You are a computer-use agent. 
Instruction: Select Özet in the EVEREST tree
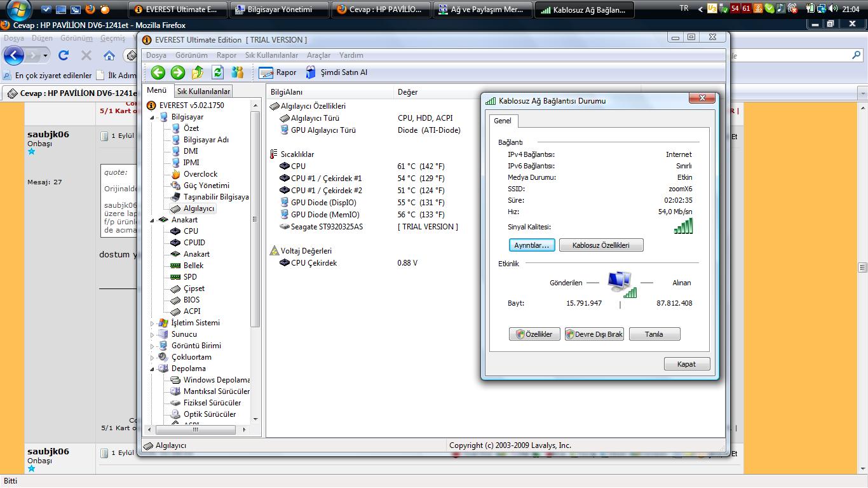coord(191,128)
